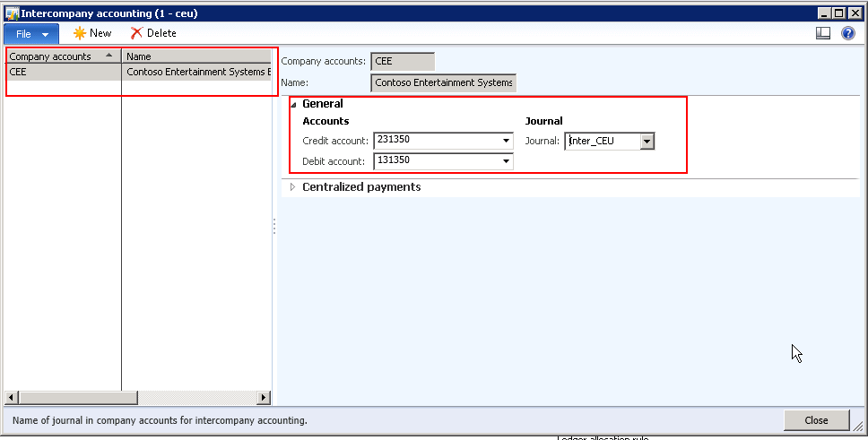This screenshot has width=868, height=440.
Task: Click in the Credit account field
Action: coord(436,141)
